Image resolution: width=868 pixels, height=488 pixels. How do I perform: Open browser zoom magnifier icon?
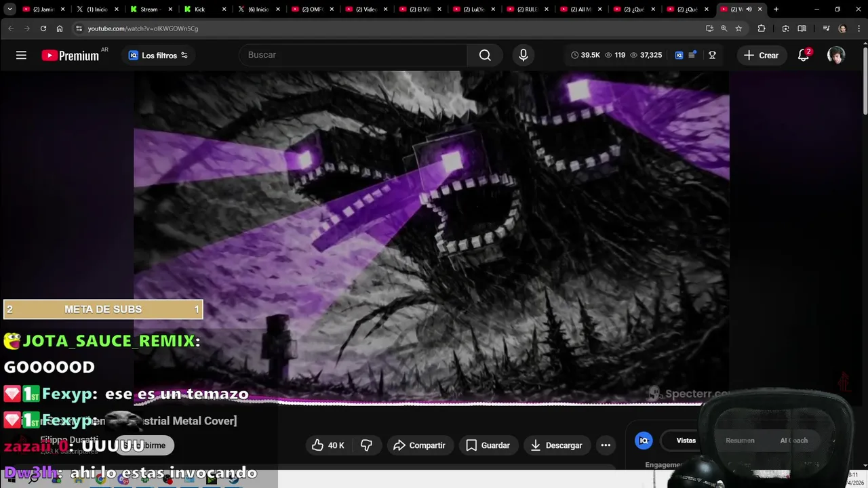point(724,28)
